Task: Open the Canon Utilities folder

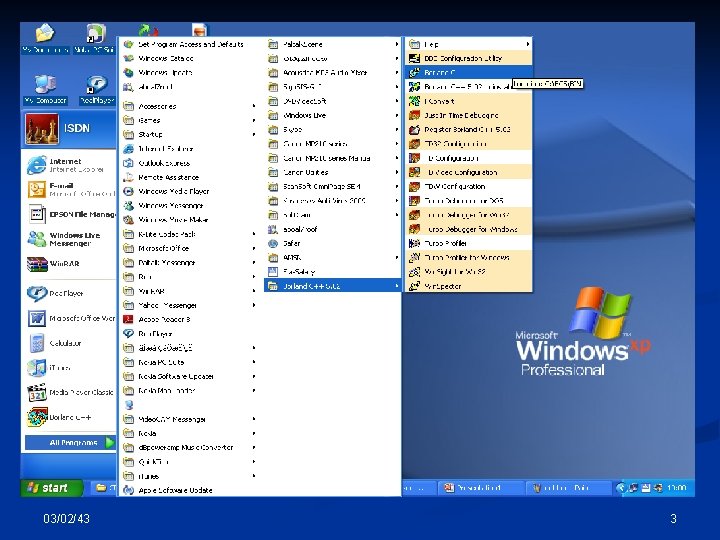Action: point(332,172)
